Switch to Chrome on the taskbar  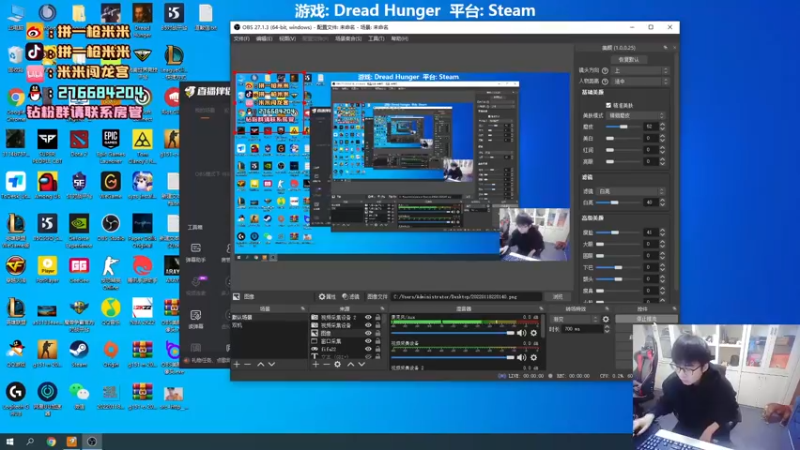[51, 441]
